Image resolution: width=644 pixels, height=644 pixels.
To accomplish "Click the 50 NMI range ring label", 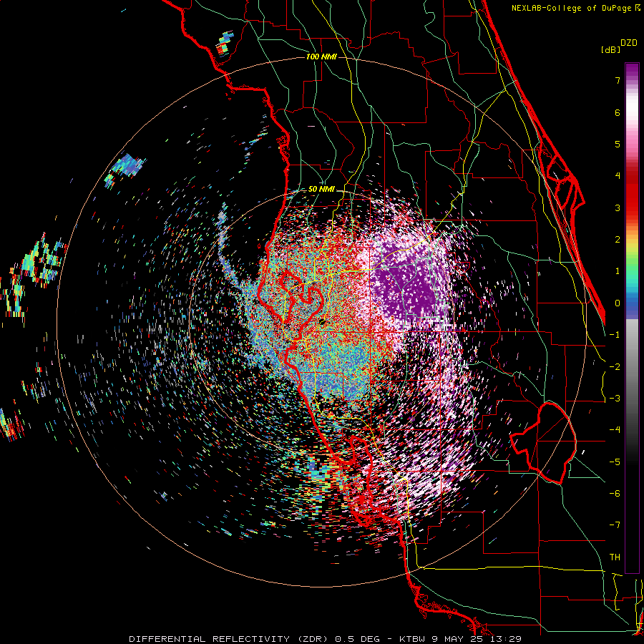I will pyautogui.click(x=321, y=190).
